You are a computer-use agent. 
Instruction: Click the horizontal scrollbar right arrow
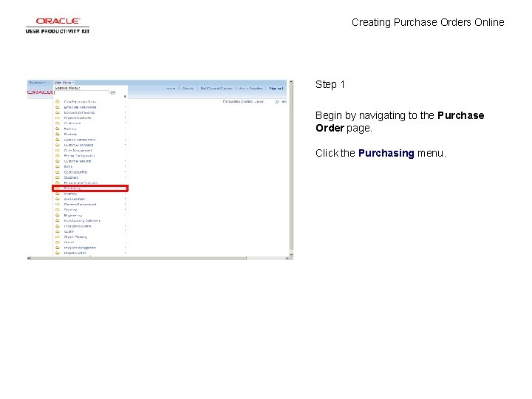click(x=287, y=258)
